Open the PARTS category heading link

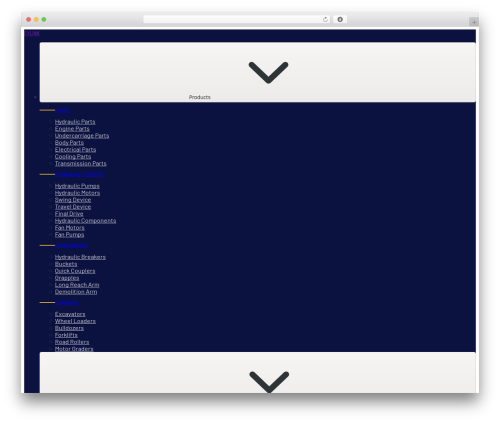click(x=62, y=110)
